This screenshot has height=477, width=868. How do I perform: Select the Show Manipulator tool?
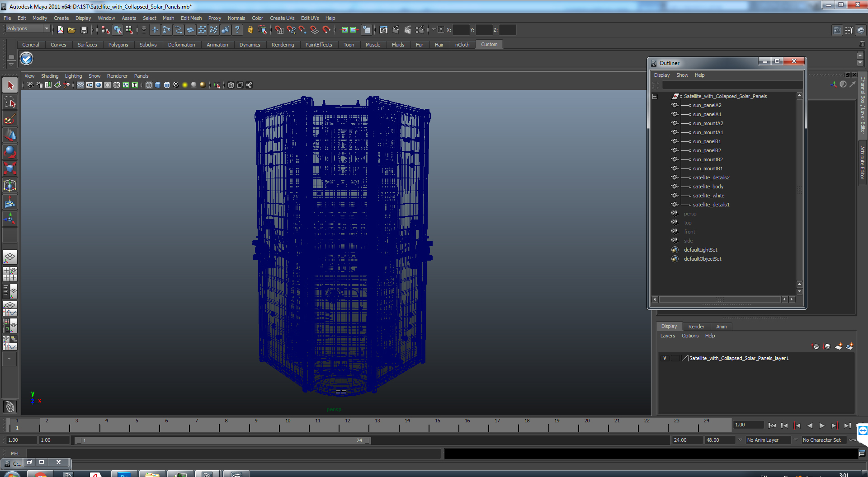(10, 219)
